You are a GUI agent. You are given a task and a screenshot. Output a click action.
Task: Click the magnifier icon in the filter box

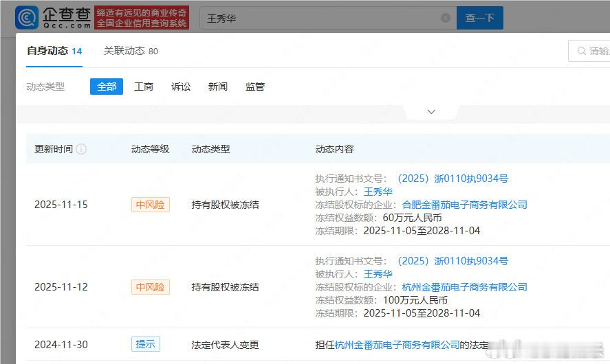click(x=581, y=51)
